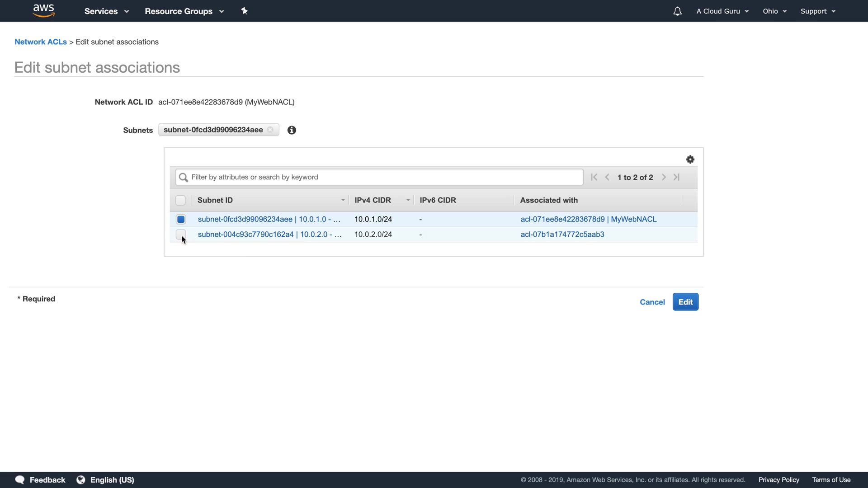
Task: Open the notifications bell
Action: tap(677, 11)
